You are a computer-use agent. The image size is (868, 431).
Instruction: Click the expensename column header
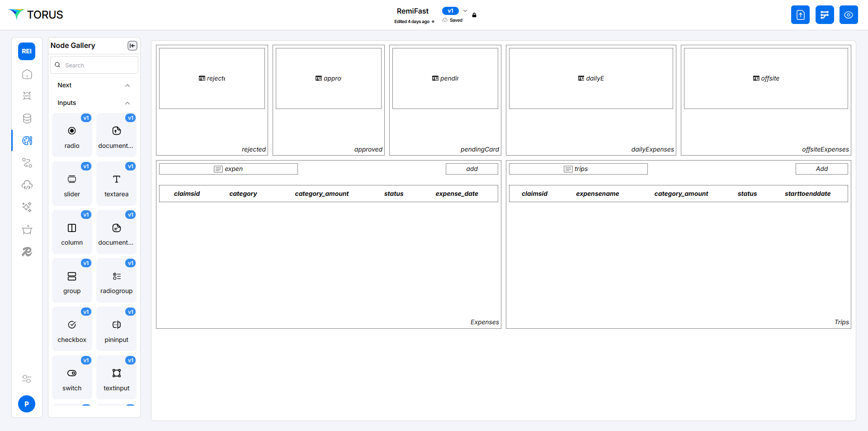597,194
